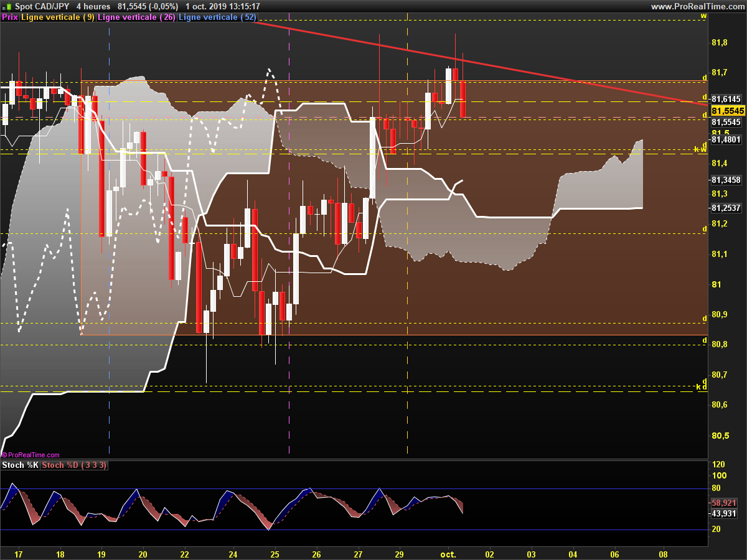The height and width of the screenshot is (560, 747).
Task: Click the 81,1 price axis level
Action: tap(720, 254)
